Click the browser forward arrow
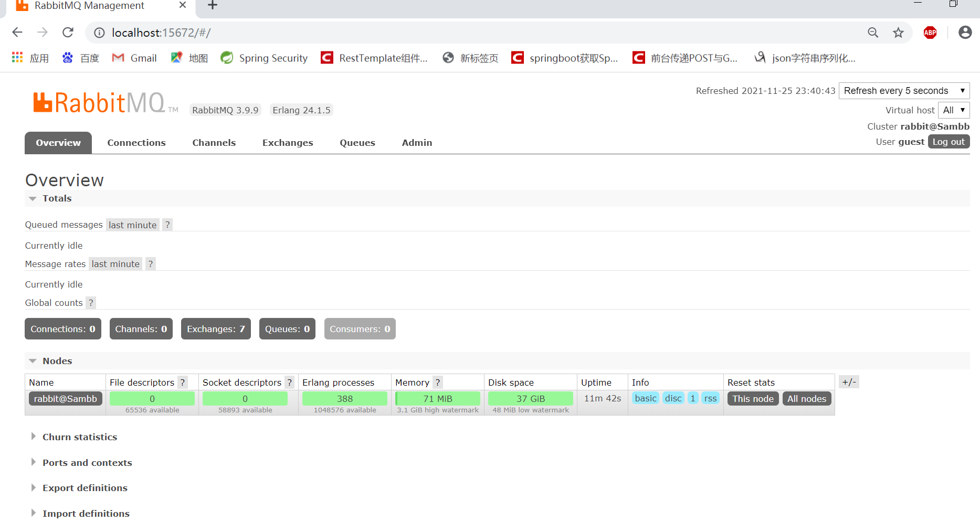Screen dimensions: 980x521 (43, 33)
